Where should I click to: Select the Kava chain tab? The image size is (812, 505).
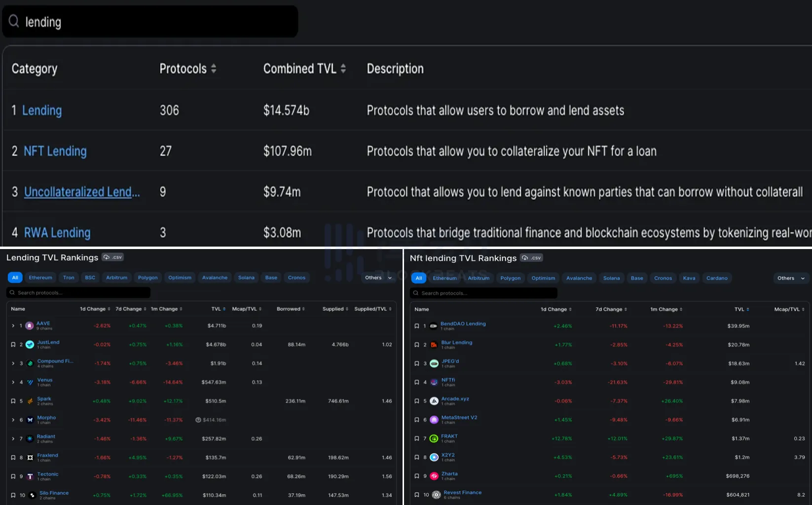point(689,278)
